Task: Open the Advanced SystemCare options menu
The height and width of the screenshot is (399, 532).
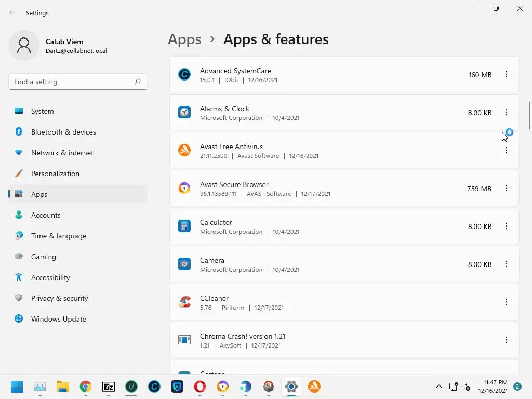Action: click(506, 75)
